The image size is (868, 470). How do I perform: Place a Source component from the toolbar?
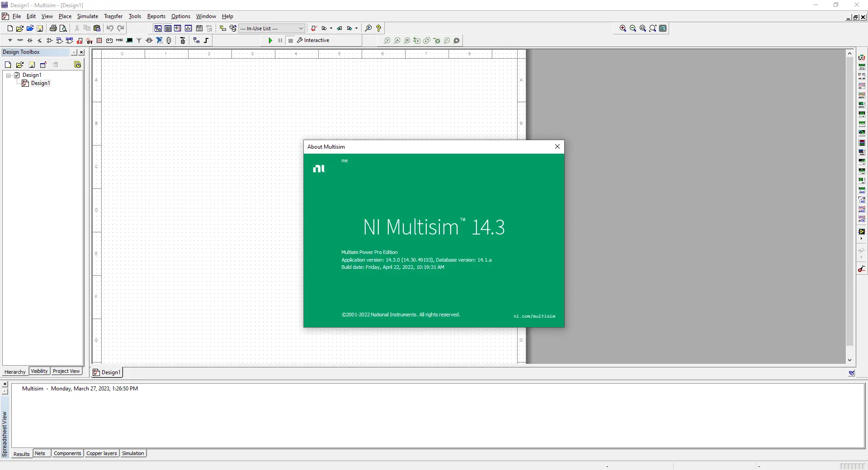10,40
